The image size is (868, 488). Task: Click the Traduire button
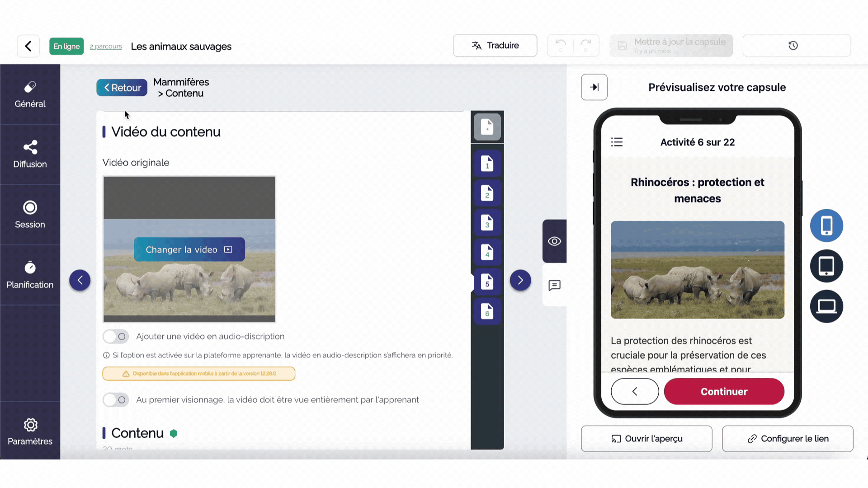tap(495, 46)
